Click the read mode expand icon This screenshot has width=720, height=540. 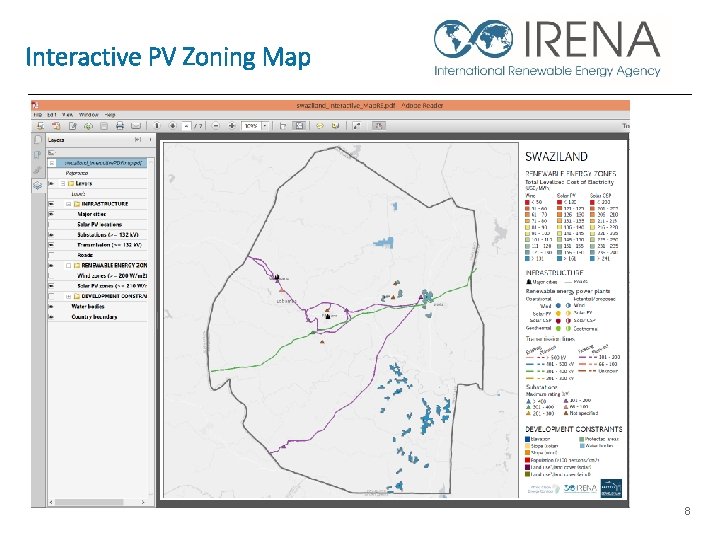point(357,125)
